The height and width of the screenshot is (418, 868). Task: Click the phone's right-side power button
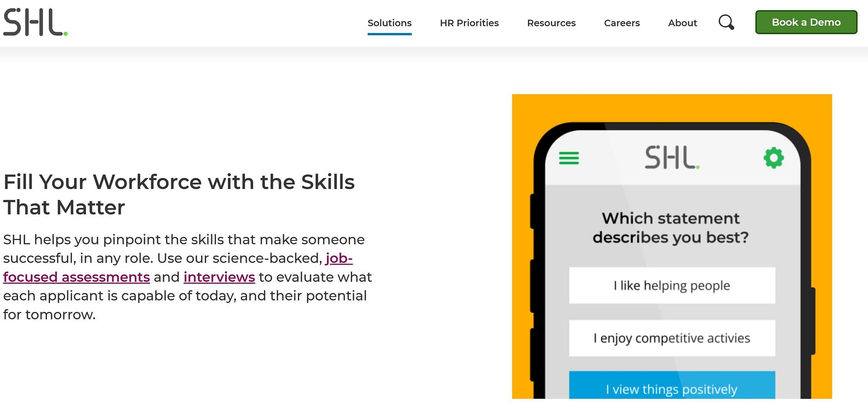813,321
